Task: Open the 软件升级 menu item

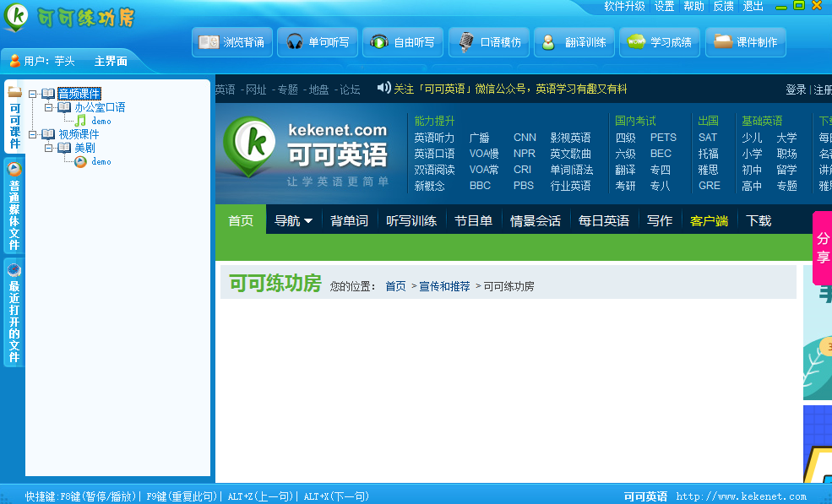Action: pyautogui.click(x=624, y=6)
